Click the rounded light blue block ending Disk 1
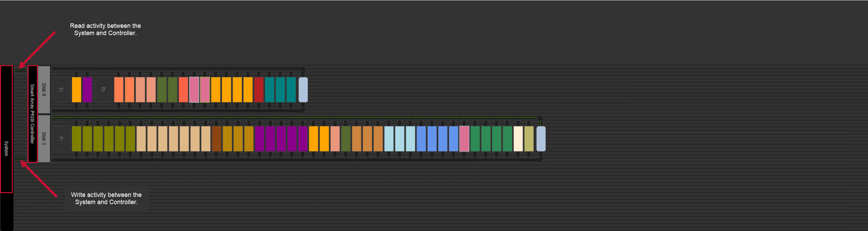This screenshot has width=868, height=231. click(x=541, y=139)
